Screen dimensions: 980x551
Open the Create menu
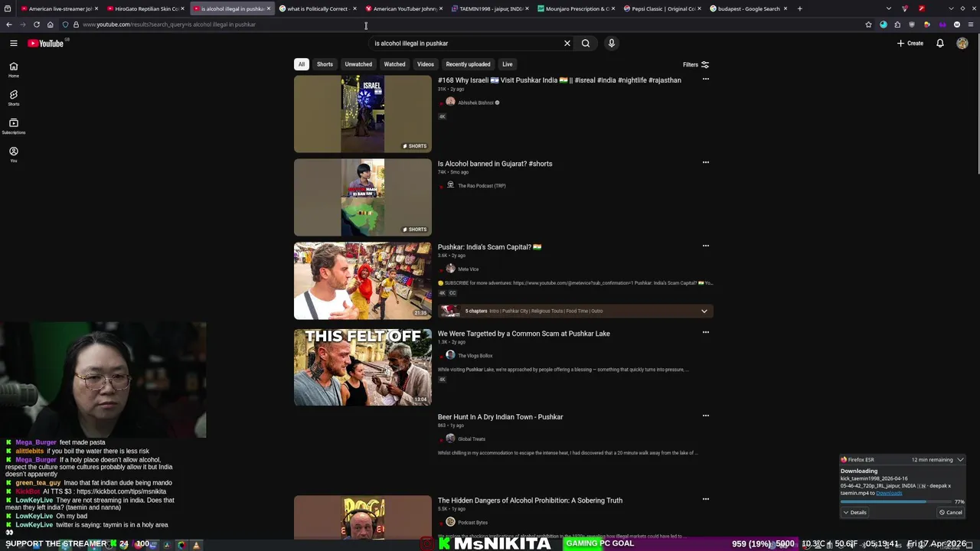click(x=910, y=44)
